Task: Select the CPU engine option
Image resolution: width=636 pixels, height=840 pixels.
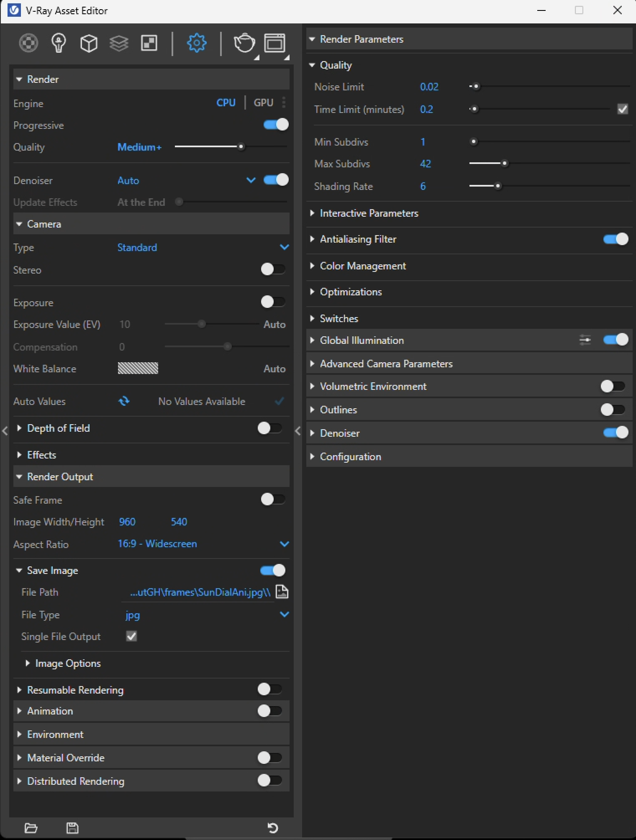Action: pyautogui.click(x=226, y=103)
